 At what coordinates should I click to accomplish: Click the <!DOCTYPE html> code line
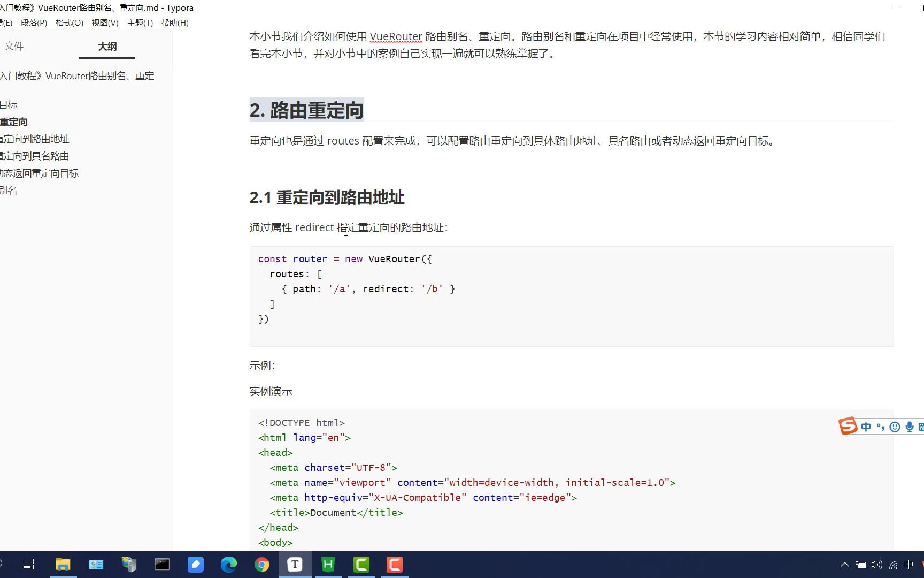302,423
